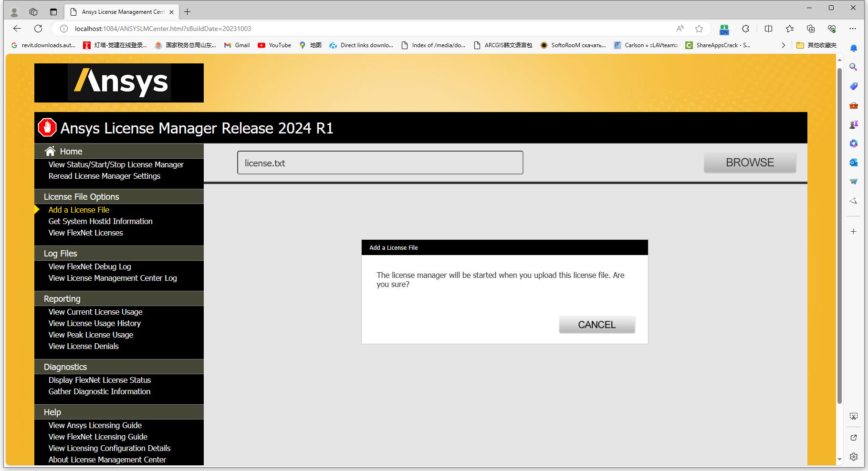Open the sidebar Tools briefcase icon
868x471 pixels.
(x=854, y=105)
